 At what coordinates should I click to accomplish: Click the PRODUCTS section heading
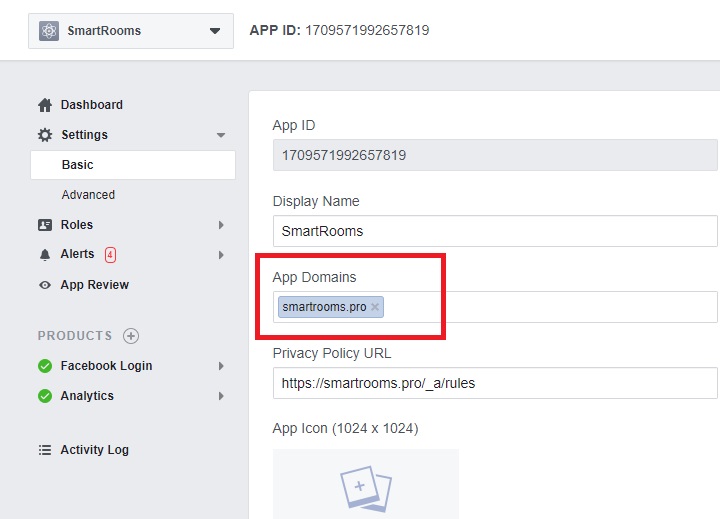75,336
